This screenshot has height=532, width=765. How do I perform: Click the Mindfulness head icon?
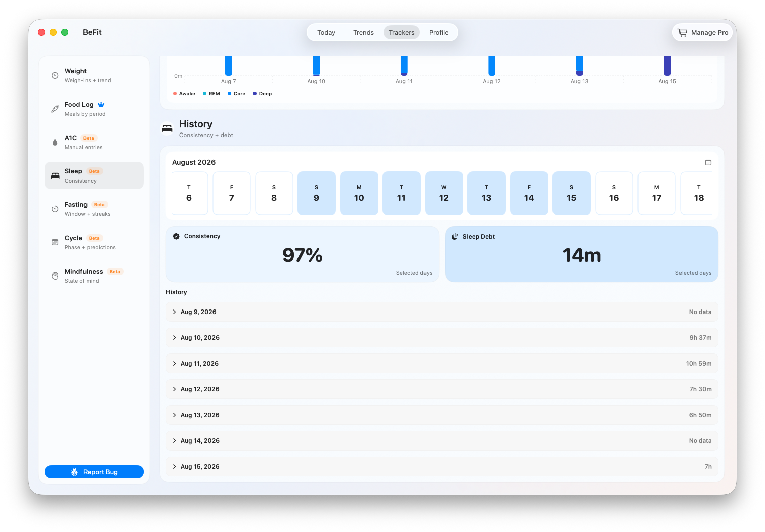(x=55, y=276)
